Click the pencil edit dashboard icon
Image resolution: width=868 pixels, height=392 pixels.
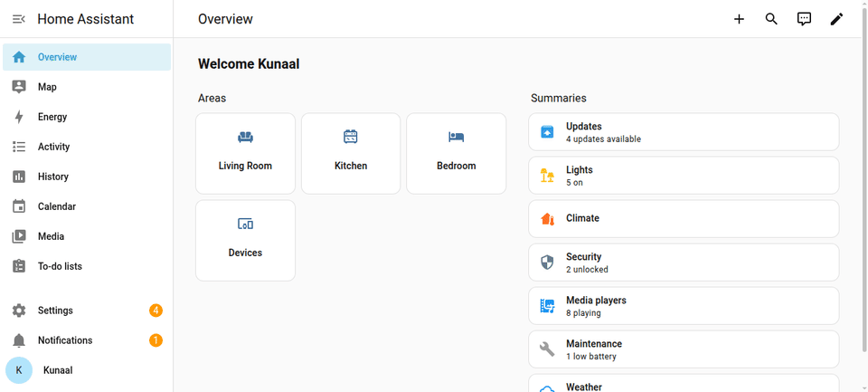836,19
